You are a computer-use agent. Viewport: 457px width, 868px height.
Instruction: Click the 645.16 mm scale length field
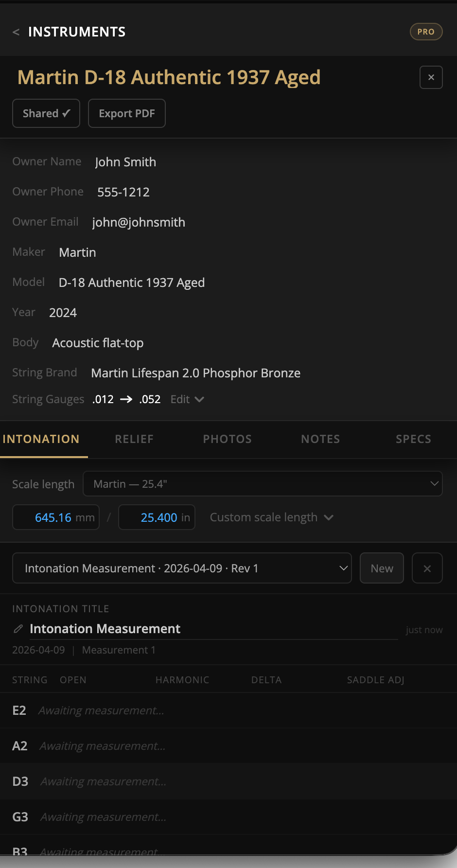pos(56,517)
